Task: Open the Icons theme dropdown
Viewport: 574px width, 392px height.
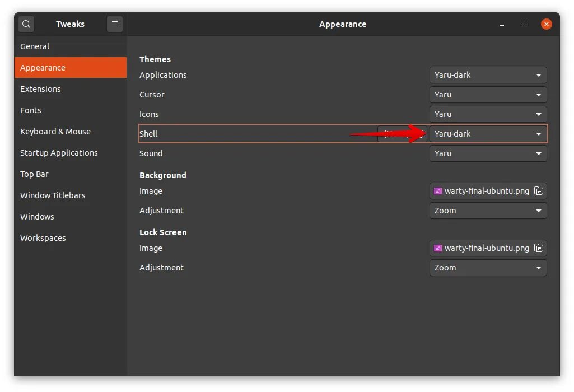Action: pyautogui.click(x=488, y=114)
